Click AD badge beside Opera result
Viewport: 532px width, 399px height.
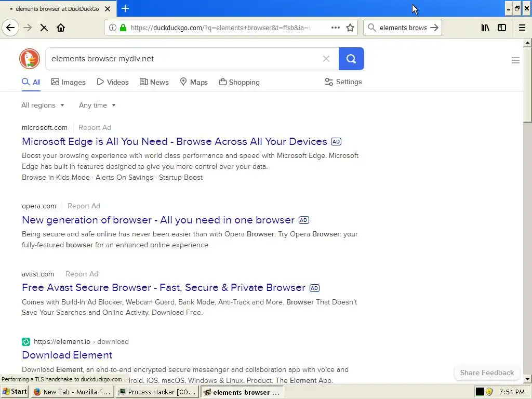pyautogui.click(x=303, y=220)
